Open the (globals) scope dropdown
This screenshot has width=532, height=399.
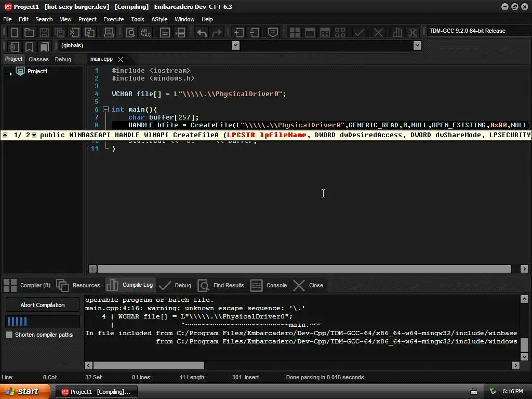click(235, 46)
